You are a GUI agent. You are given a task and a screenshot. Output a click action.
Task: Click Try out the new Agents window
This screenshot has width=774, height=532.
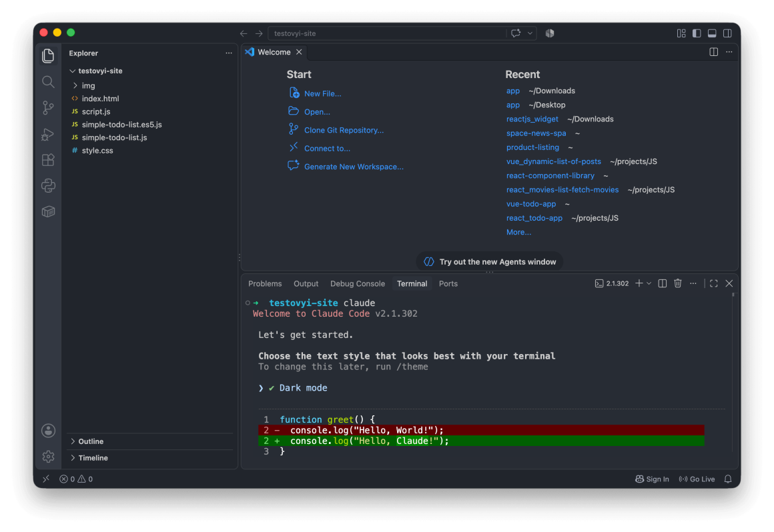pos(489,261)
